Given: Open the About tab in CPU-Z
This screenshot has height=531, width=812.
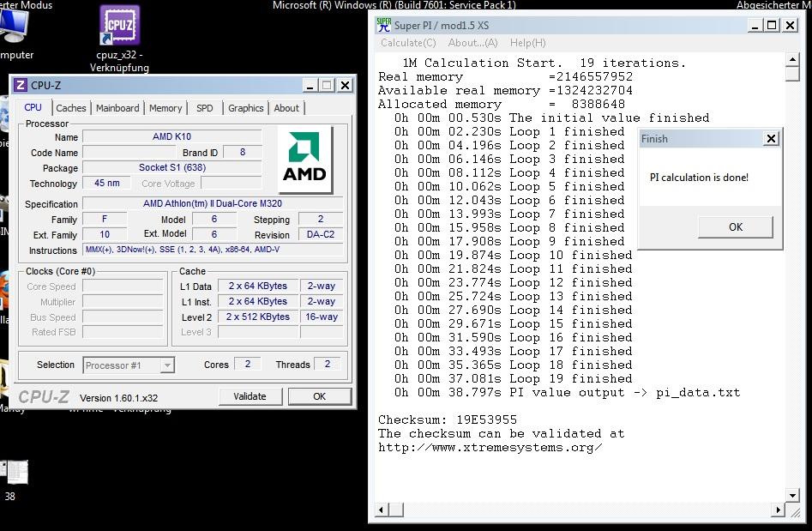Looking at the screenshot, I should coord(286,108).
